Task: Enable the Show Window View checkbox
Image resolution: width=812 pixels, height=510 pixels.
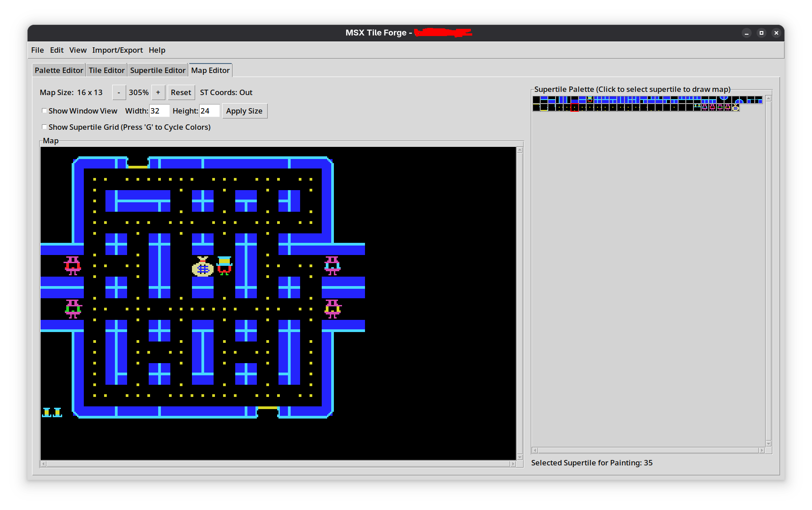Action: (x=44, y=111)
